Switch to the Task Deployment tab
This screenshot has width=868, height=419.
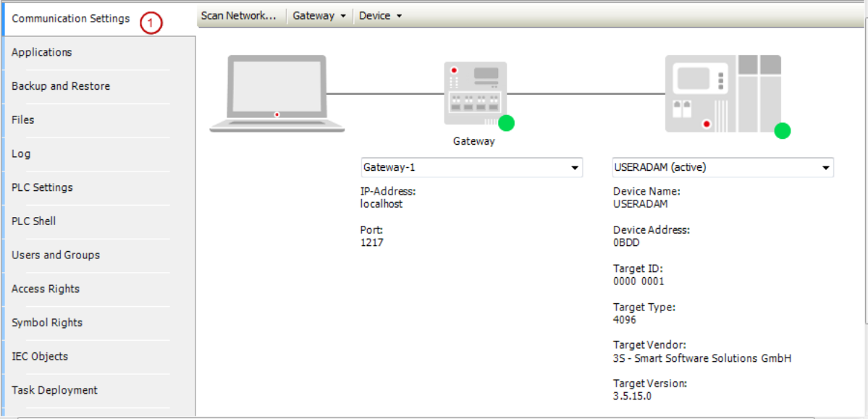pos(98,390)
